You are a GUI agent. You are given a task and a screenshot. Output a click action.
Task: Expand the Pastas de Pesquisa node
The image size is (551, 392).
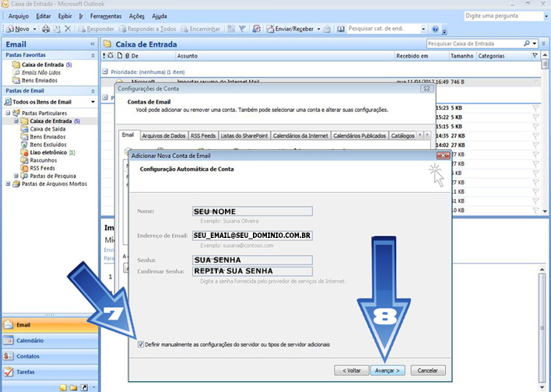pyautogui.click(x=16, y=176)
